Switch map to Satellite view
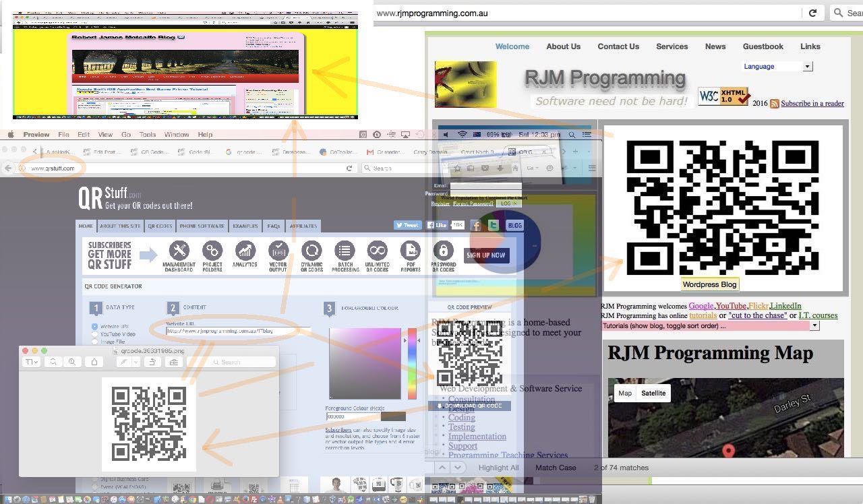Viewport: 863px width, 504px height. pyautogui.click(x=653, y=393)
